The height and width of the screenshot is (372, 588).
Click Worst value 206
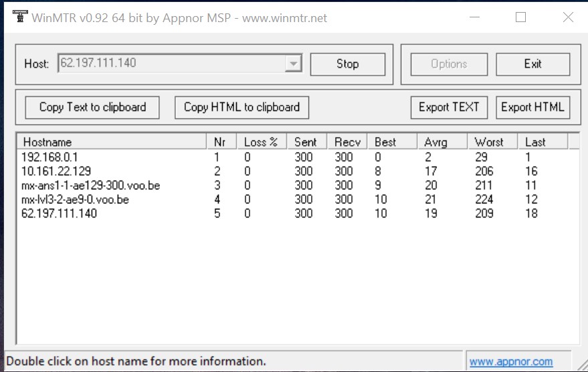484,171
